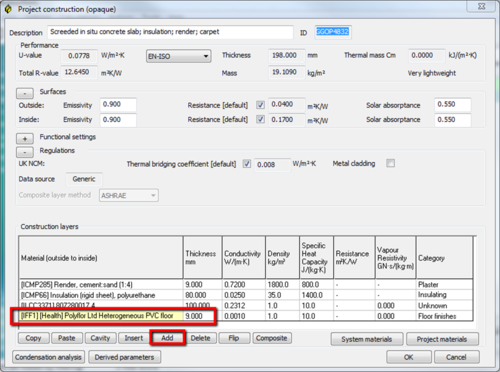Click density cell 1800.0
The width and height of the screenshot is (500, 372).
(282, 285)
